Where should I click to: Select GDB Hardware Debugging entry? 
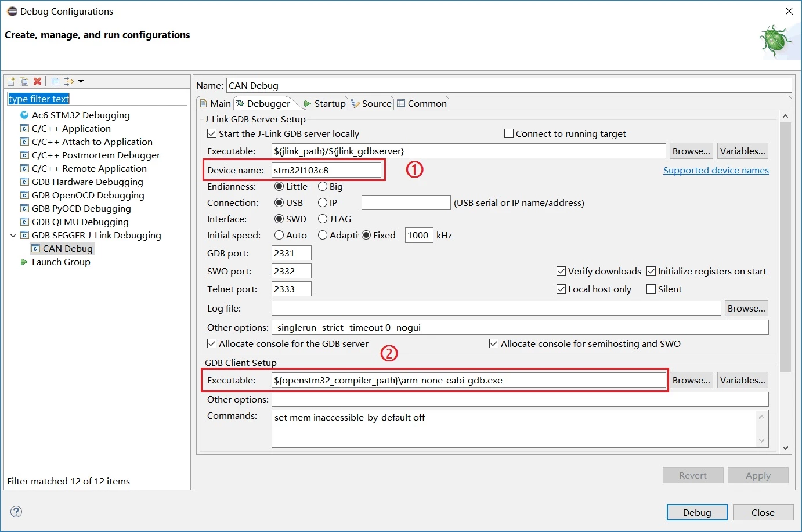point(87,182)
